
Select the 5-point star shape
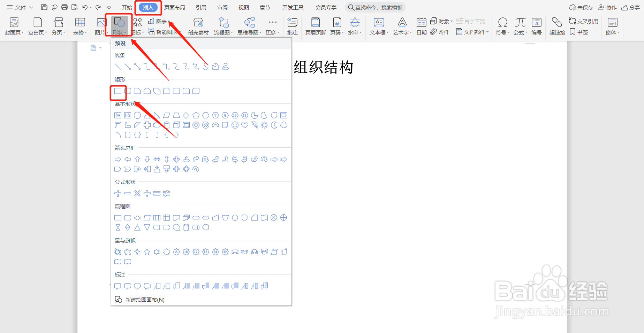tap(147, 252)
